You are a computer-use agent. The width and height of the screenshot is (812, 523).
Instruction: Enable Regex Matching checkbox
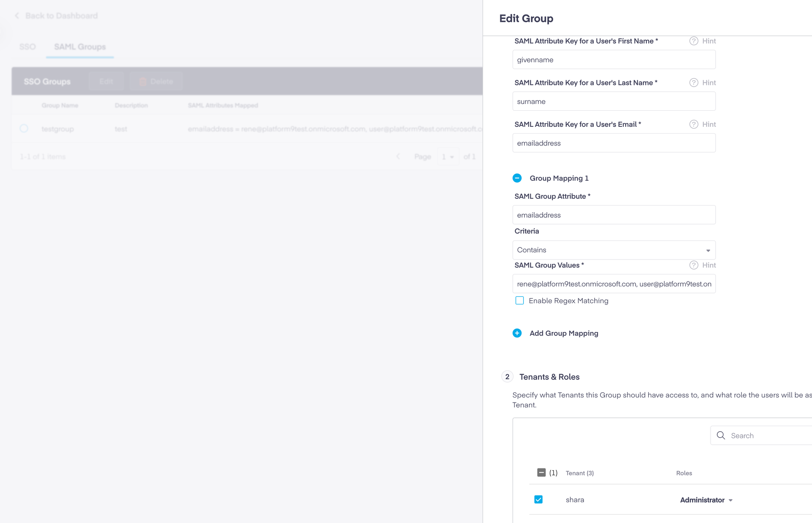click(519, 301)
